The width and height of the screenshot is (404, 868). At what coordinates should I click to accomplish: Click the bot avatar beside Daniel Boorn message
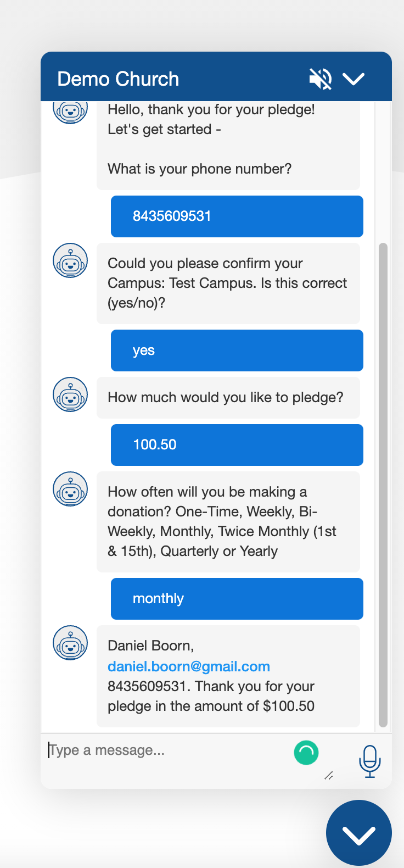pyautogui.click(x=70, y=643)
